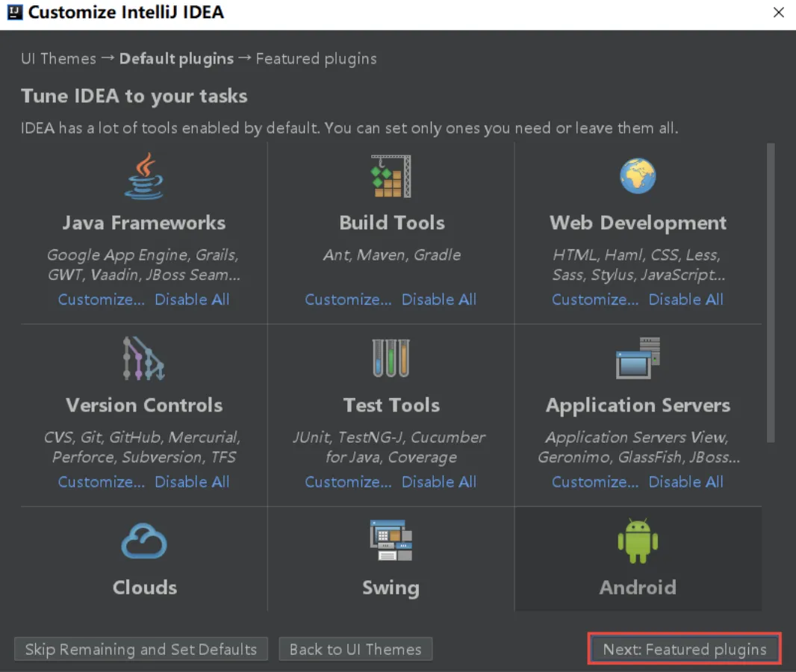This screenshot has height=672, width=796.
Task: Click Default plugins breadcrumb step
Action: coord(177,59)
